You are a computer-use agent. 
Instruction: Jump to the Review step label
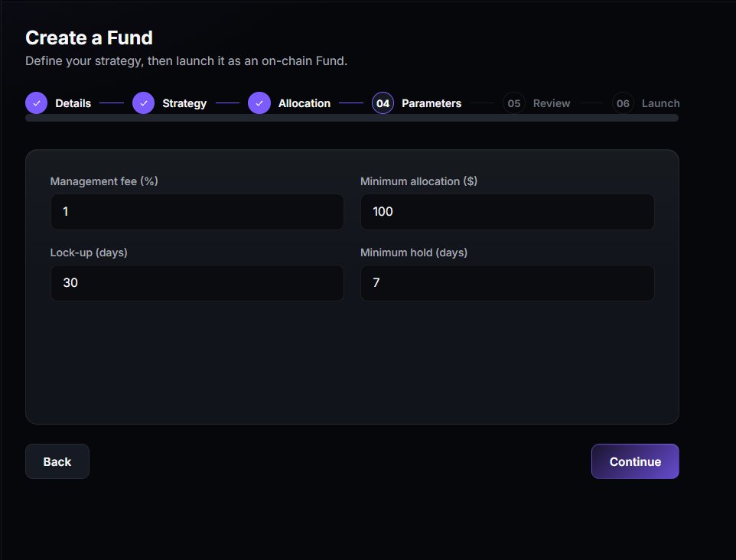click(x=552, y=103)
